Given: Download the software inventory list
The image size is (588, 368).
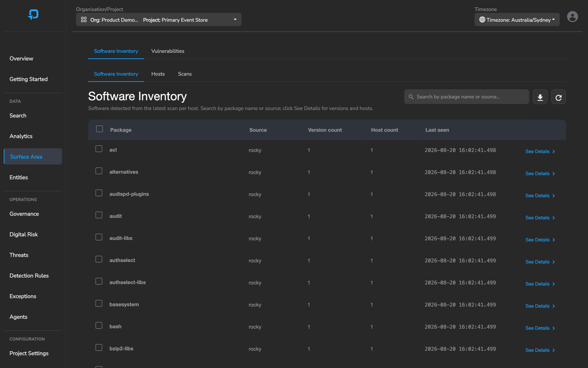Looking at the screenshot, I should [x=540, y=97].
